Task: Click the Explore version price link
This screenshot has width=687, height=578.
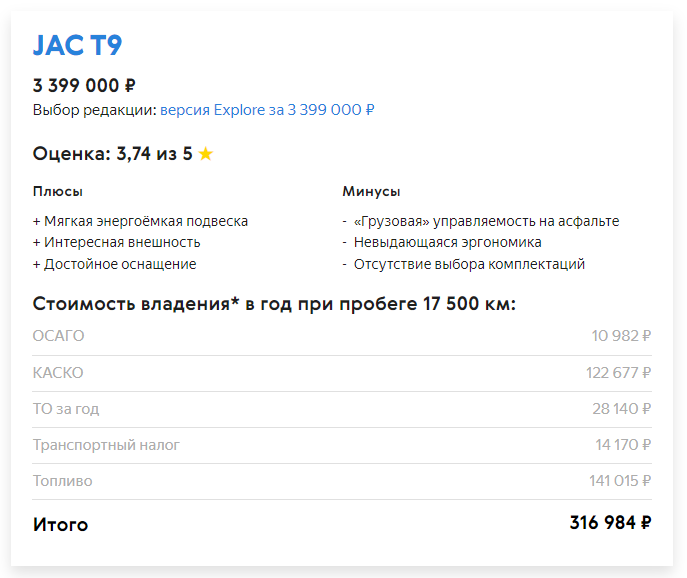Action: tap(267, 110)
